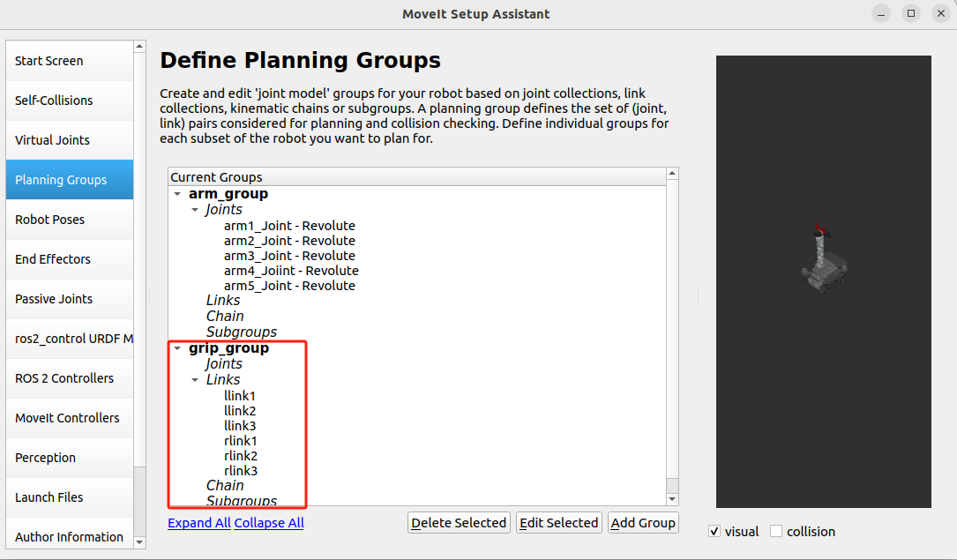Click Add Group button
This screenshot has height=560, width=957.
(643, 523)
